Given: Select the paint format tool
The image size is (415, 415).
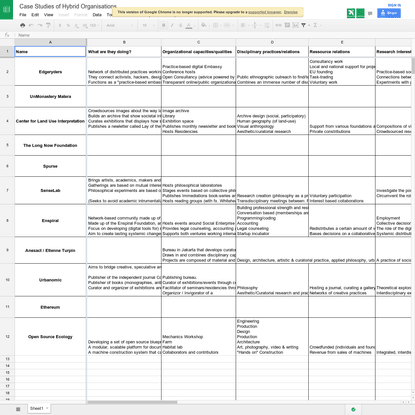Looking at the screenshot, I should click(48, 25).
